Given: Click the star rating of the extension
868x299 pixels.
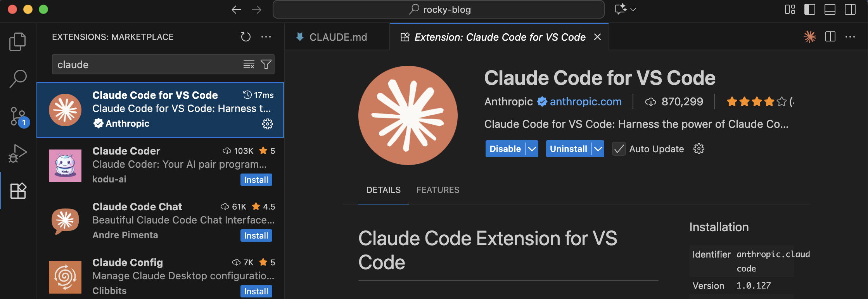Looking at the screenshot, I should pyautogui.click(x=756, y=101).
